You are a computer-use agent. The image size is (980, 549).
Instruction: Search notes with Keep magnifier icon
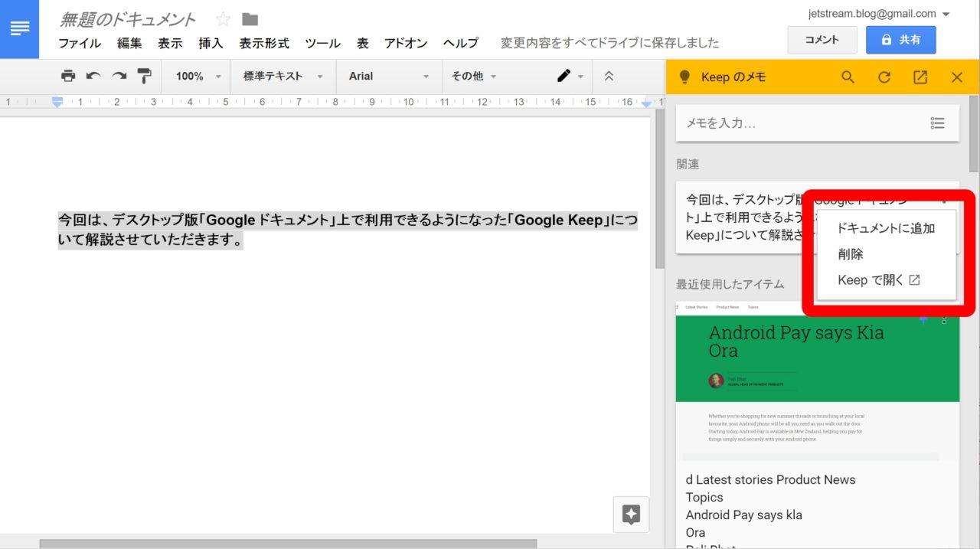pyautogui.click(x=848, y=77)
